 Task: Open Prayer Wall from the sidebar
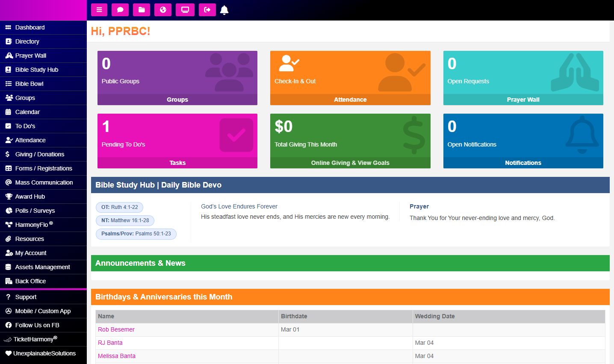[x=31, y=56]
